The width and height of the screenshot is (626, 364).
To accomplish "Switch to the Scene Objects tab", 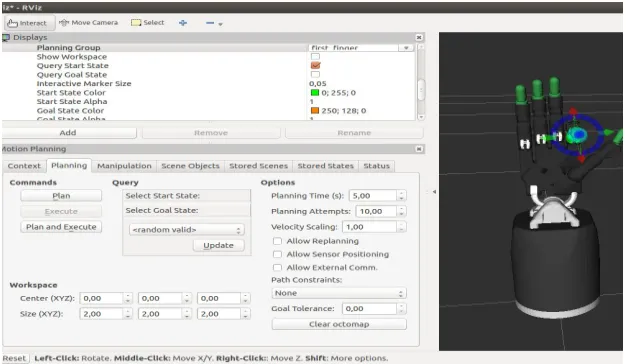I will (190, 166).
